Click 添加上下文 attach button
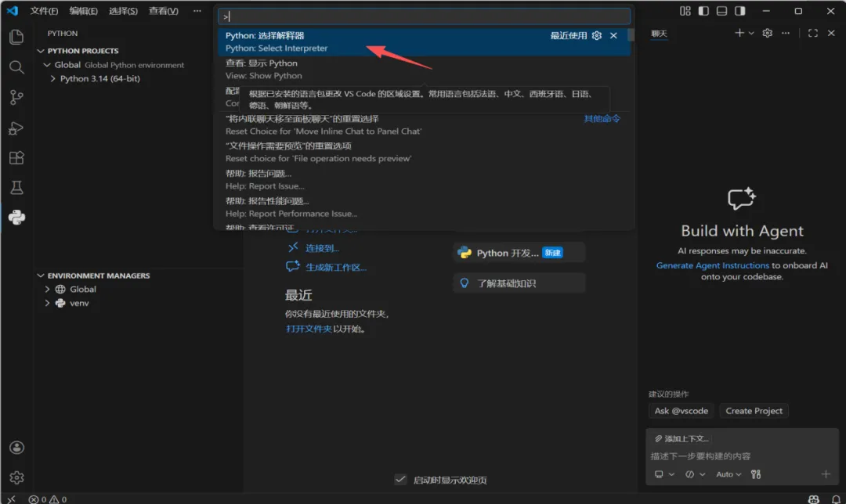846x504 pixels. [681, 439]
